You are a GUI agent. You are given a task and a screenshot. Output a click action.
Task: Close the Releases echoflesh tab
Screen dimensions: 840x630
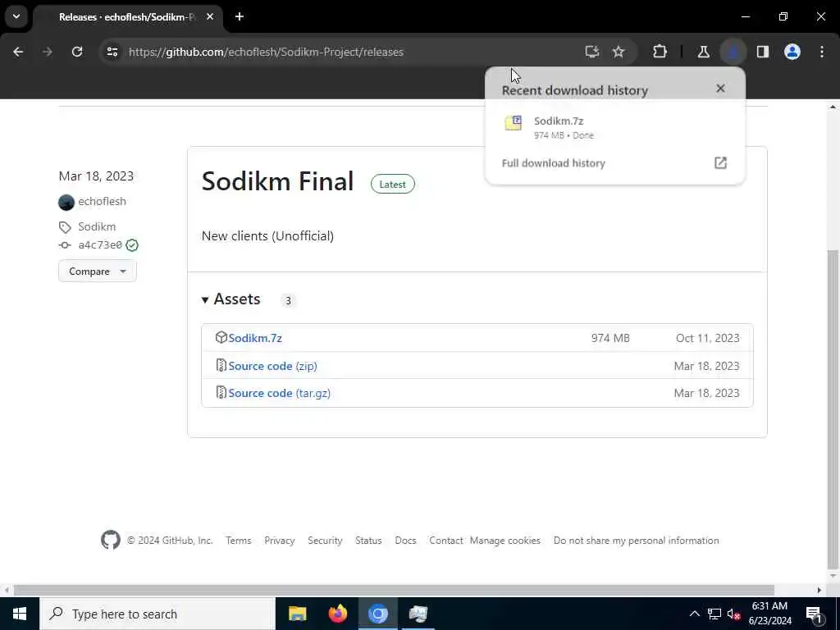(210, 16)
